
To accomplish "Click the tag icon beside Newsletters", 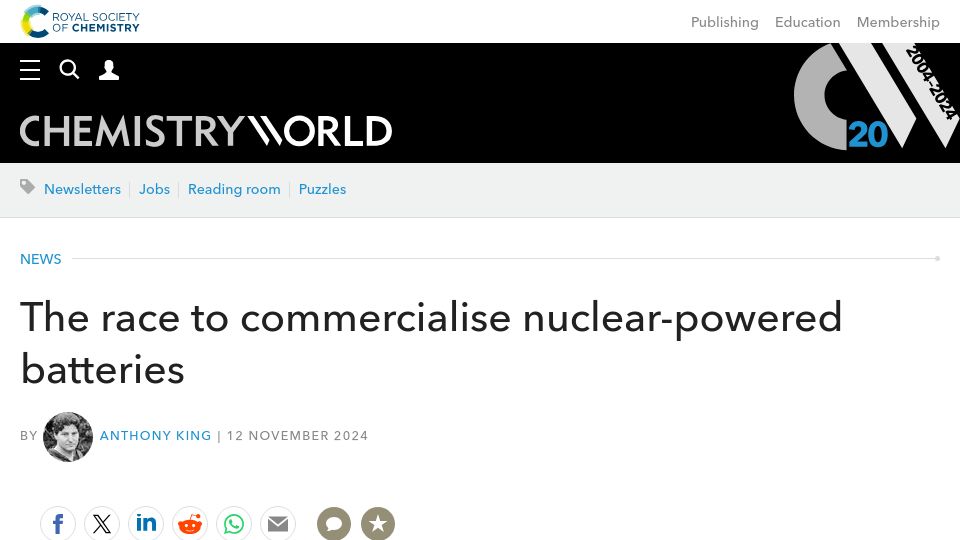I will pyautogui.click(x=28, y=187).
